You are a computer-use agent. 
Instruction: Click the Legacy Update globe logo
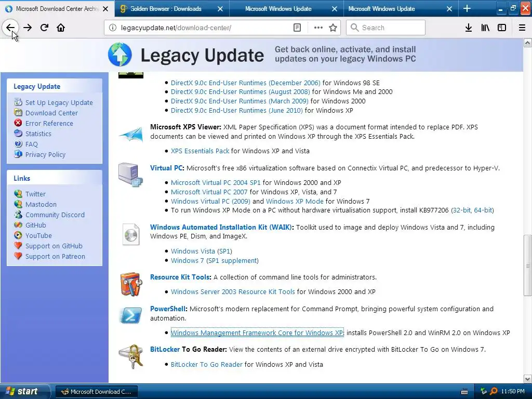[120, 55]
